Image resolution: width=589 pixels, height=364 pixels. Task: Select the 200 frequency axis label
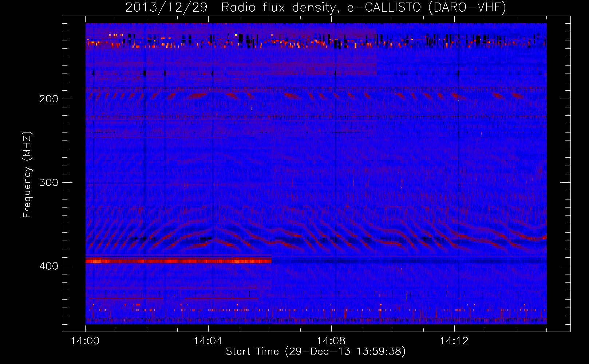[x=49, y=99]
